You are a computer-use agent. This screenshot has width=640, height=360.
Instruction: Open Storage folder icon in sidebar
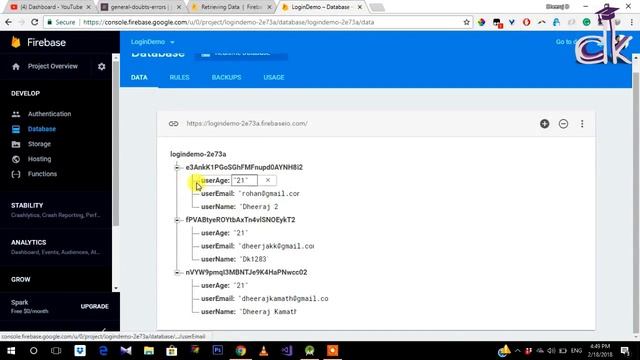(16, 144)
